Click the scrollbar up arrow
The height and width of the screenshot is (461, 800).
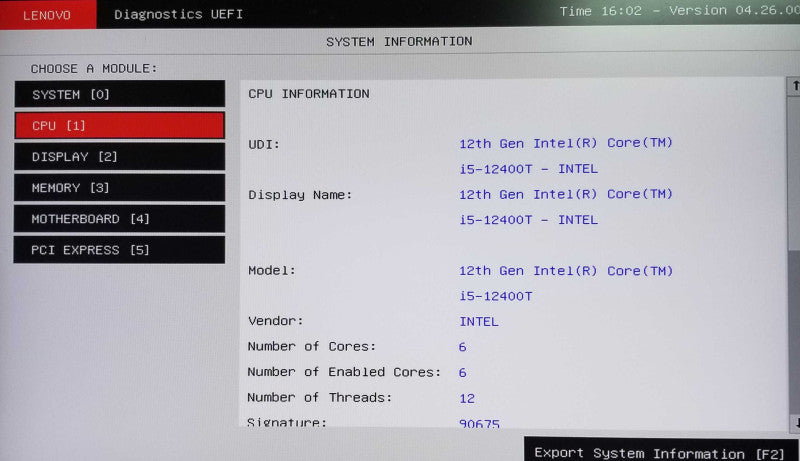point(794,86)
